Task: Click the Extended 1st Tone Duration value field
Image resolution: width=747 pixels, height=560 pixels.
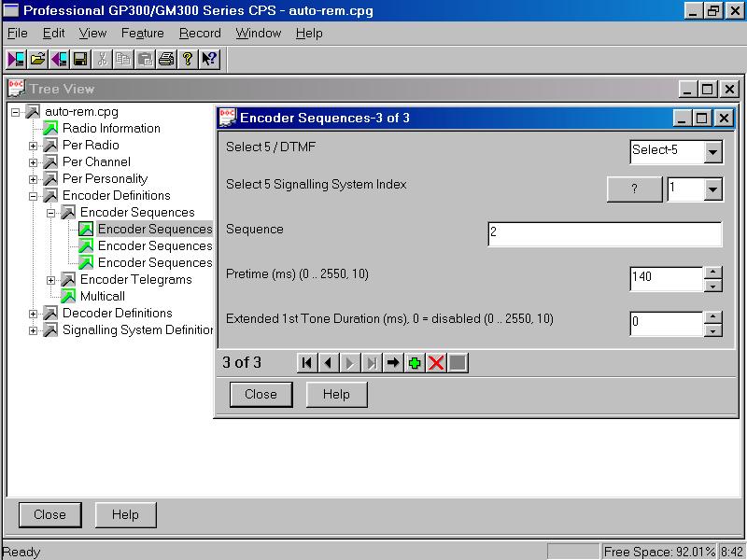Action: pos(666,324)
